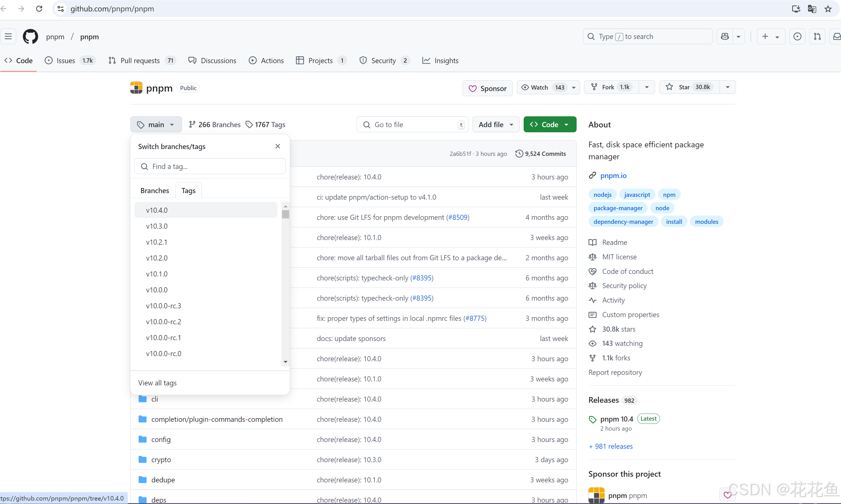Open 9,524 Commits history
Viewport: 841px width, 504px height.
(x=541, y=154)
